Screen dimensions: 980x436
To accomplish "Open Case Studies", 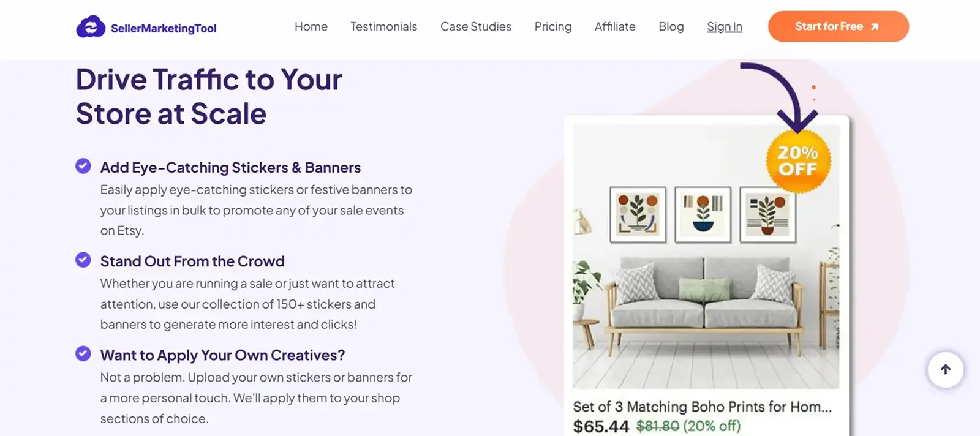I will point(476,26).
